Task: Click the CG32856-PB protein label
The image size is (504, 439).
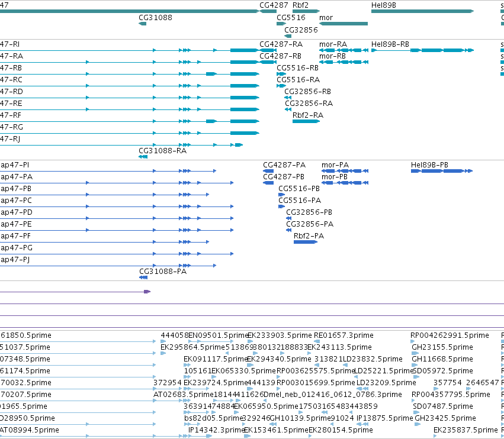Action: tap(309, 212)
